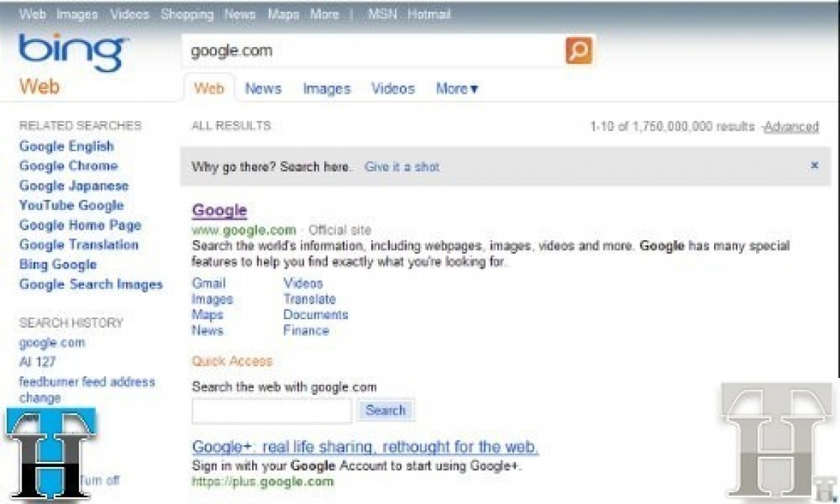Open Shopping in top navigation
Screen dimensions: 840x504
coord(187,15)
